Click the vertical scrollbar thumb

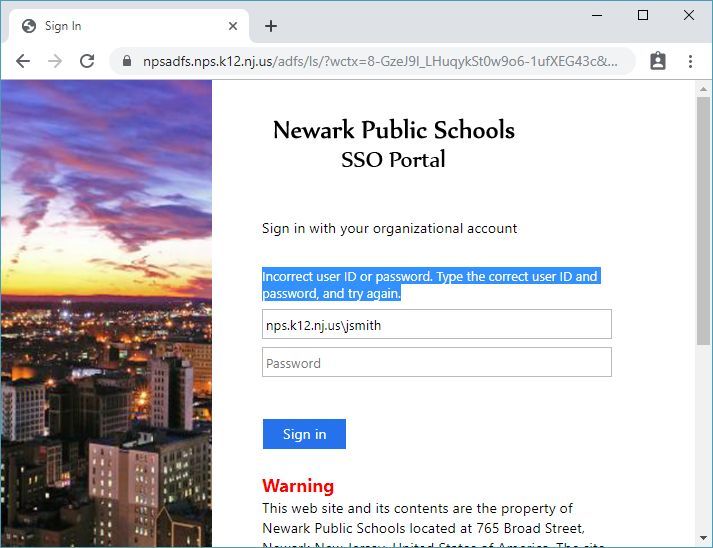[703, 221]
